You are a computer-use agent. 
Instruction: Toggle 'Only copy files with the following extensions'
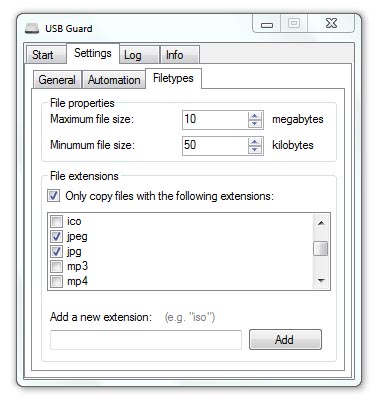coord(54,196)
